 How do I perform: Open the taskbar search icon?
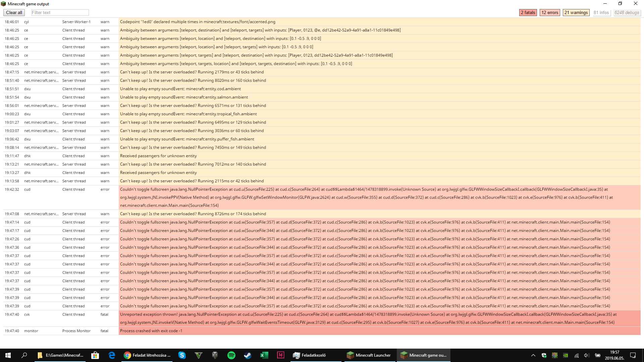[24, 355]
